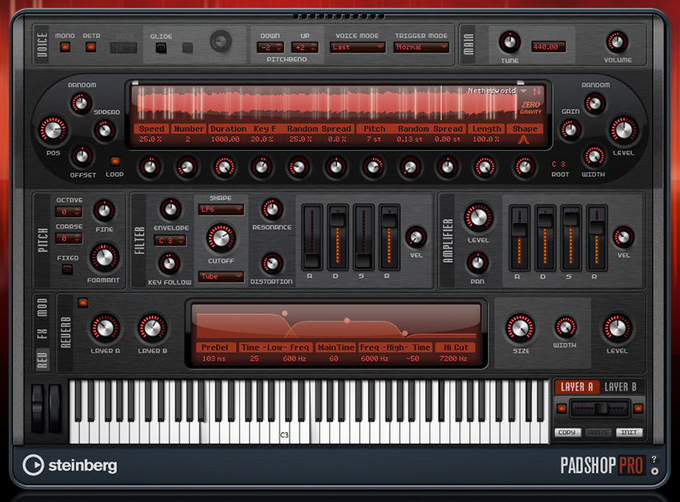Select the Layer A tab
The width and height of the screenshot is (680, 502).
[x=577, y=387]
